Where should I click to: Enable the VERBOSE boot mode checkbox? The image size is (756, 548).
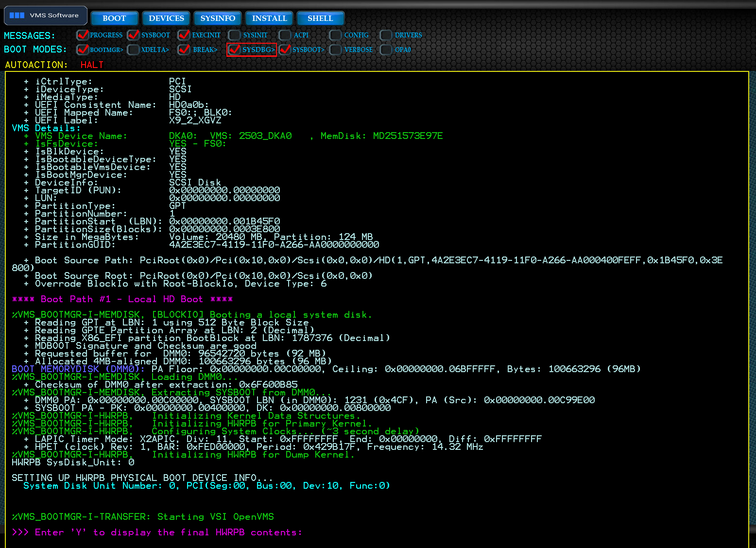tap(336, 50)
